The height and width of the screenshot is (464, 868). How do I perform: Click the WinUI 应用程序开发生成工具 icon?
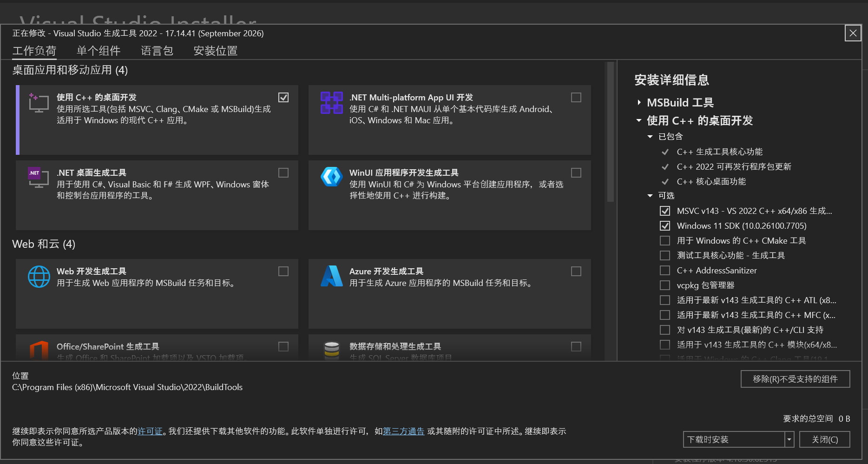click(x=331, y=177)
